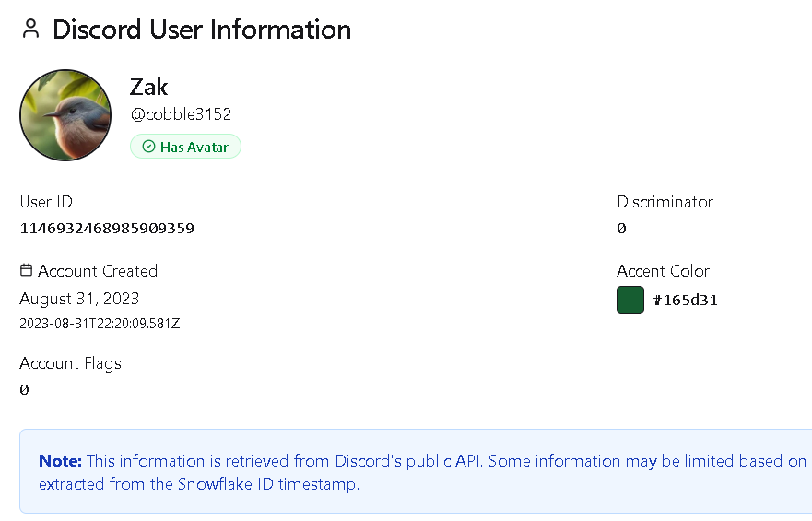812x521 pixels.
Task: Select the Has Avatar badge
Action: 185,147
